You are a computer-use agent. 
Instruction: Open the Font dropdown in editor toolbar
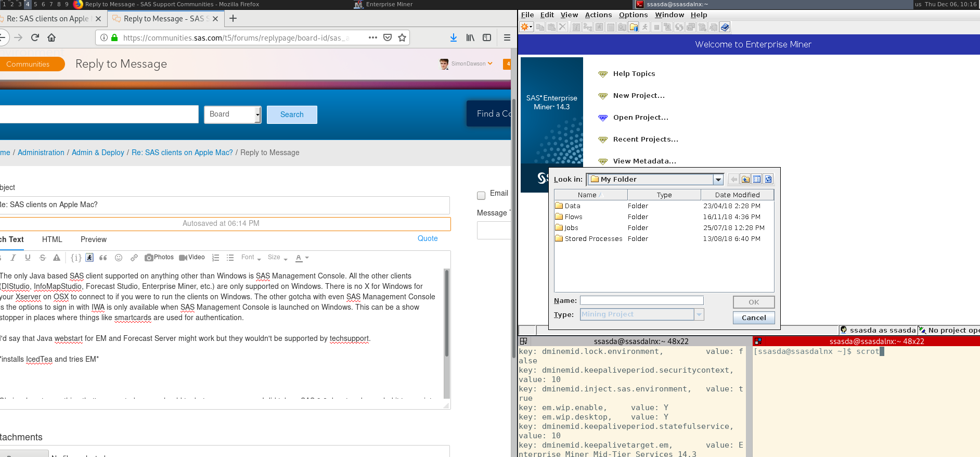coord(251,258)
